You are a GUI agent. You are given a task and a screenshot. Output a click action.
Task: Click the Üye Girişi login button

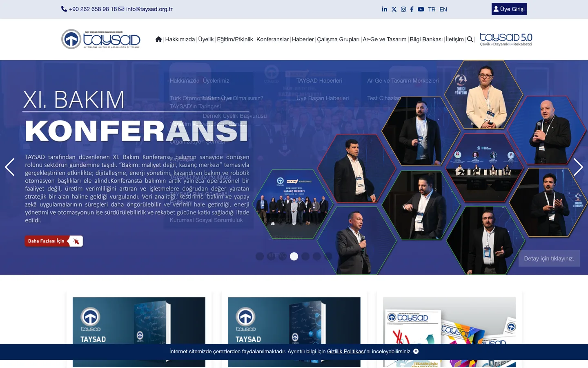click(x=509, y=9)
